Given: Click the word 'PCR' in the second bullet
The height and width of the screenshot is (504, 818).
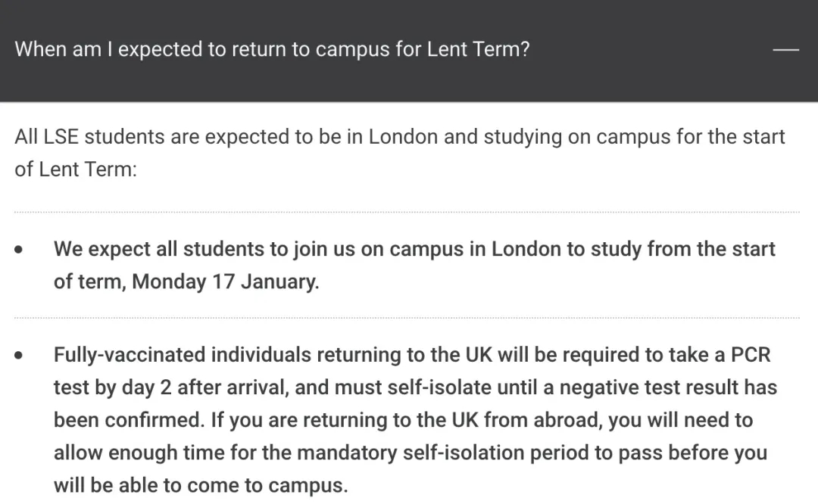Looking at the screenshot, I should click(751, 355).
